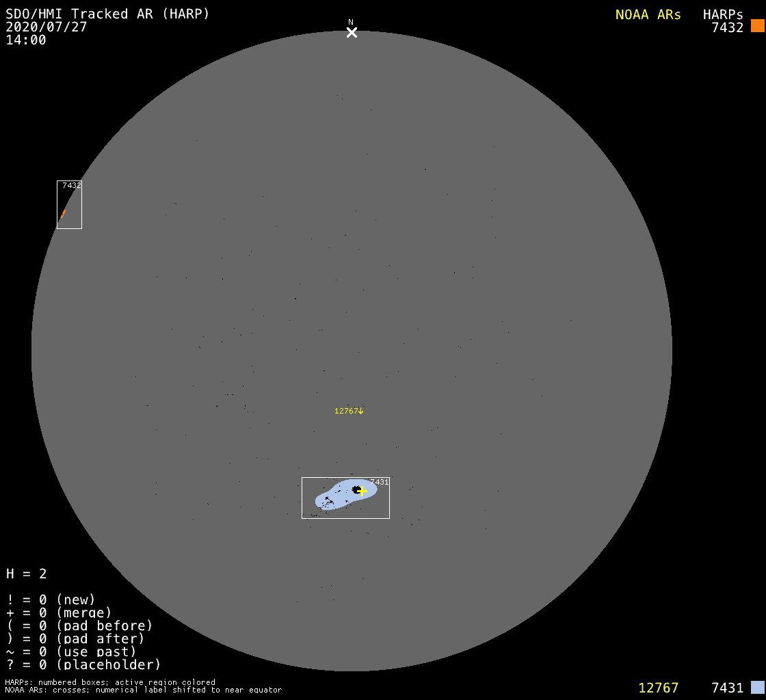Click the yellow 12767 in the bottom legend
This screenshot has height=700, width=766.
tap(658, 688)
